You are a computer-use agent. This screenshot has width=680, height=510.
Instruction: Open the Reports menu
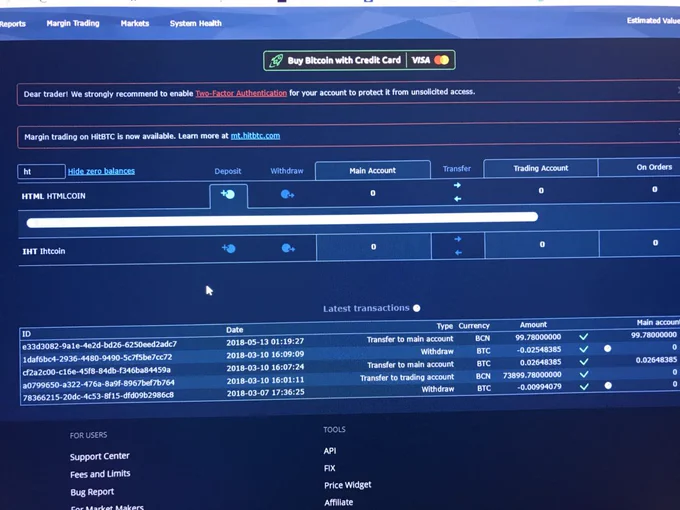[x=12, y=24]
